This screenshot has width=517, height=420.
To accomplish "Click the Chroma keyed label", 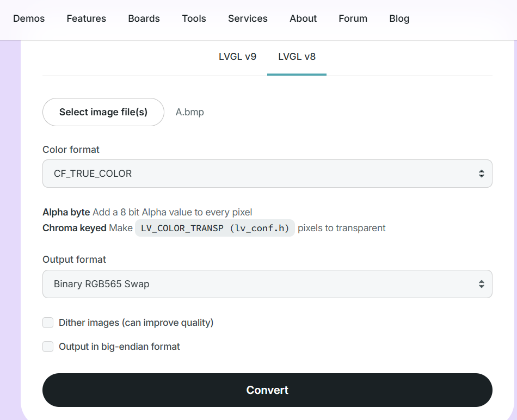I will [75, 228].
